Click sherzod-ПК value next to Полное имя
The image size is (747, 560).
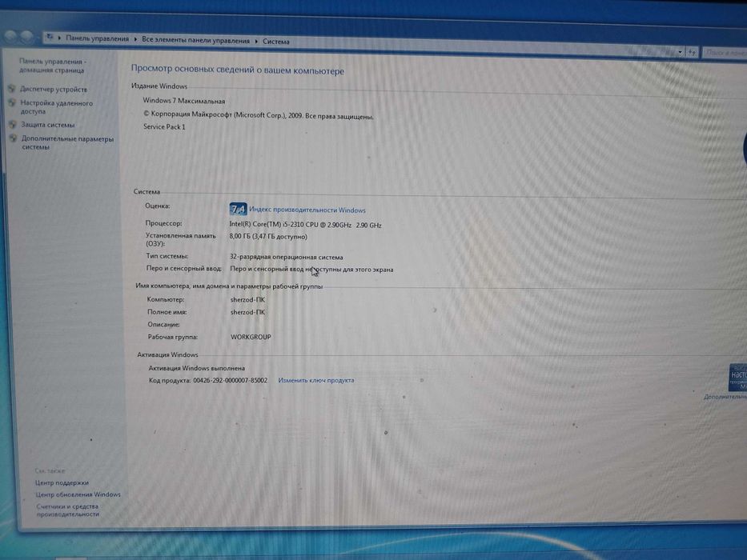point(247,312)
